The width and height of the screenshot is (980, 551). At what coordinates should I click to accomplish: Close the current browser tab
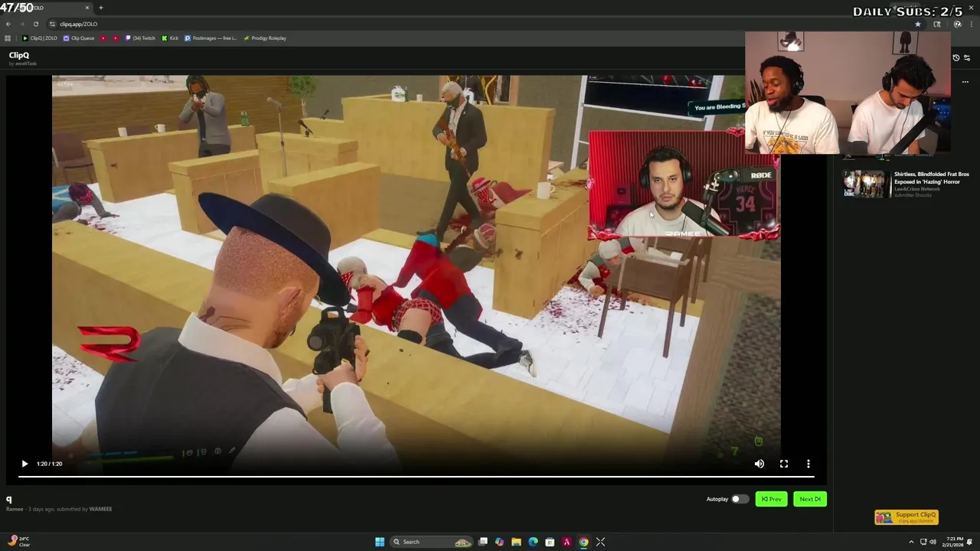point(87,8)
